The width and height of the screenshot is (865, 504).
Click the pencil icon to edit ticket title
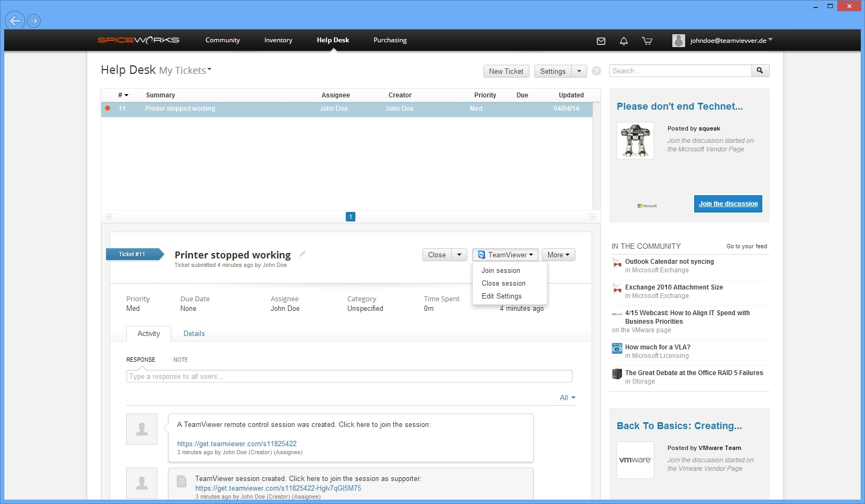[302, 254]
